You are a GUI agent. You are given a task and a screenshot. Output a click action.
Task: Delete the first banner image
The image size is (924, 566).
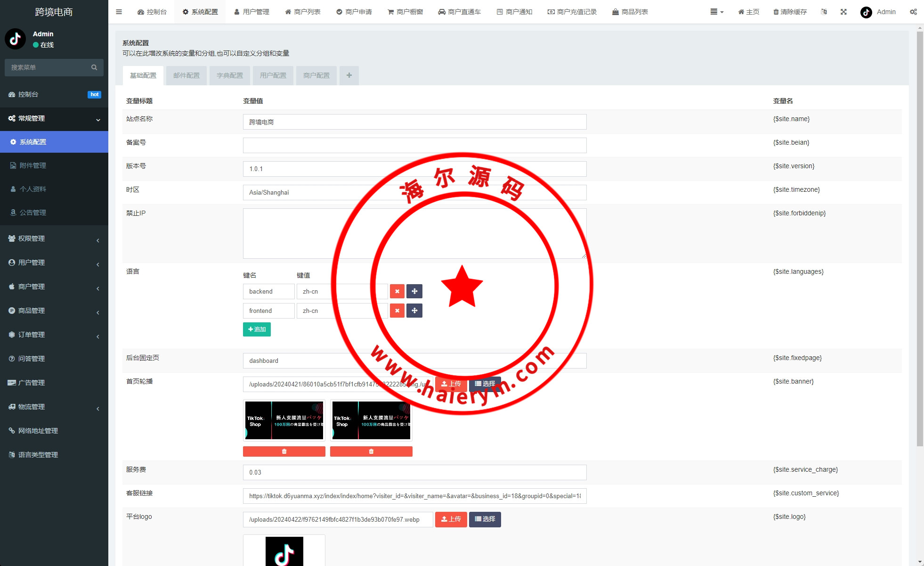tap(284, 451)
